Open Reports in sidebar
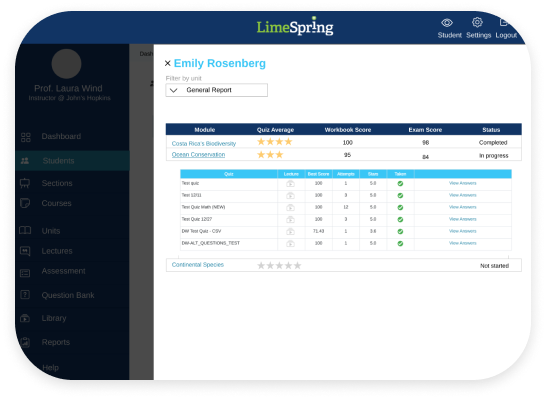Screen dimensions: 546x399 tap(72, 342)
